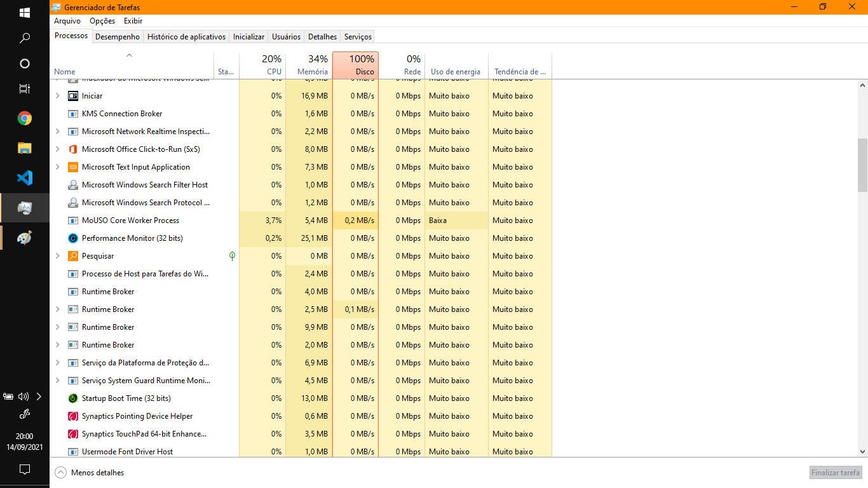Open Task View in taskbar
Screen dimensions: 868x488
click(x=25, y=89)
